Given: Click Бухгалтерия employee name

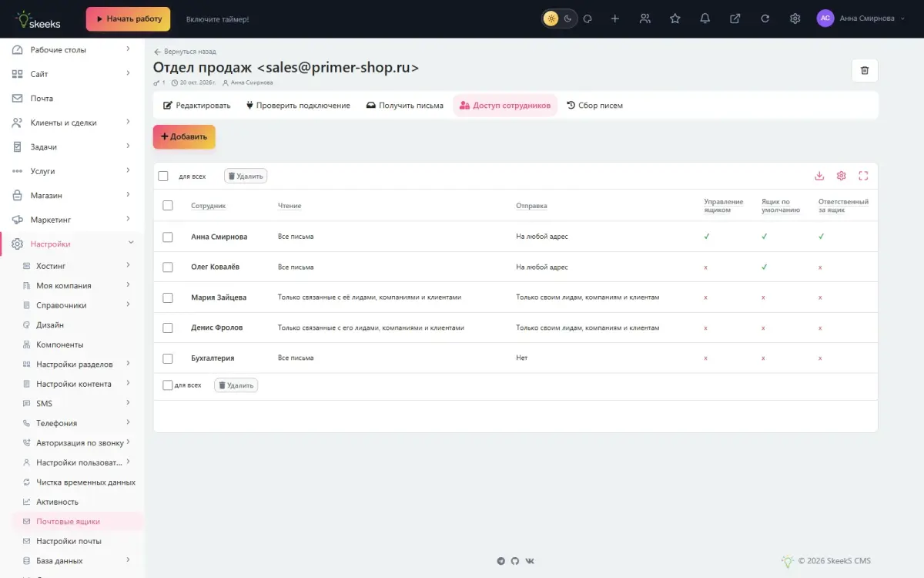Looking at the screenshot, I should pos(213,358).
